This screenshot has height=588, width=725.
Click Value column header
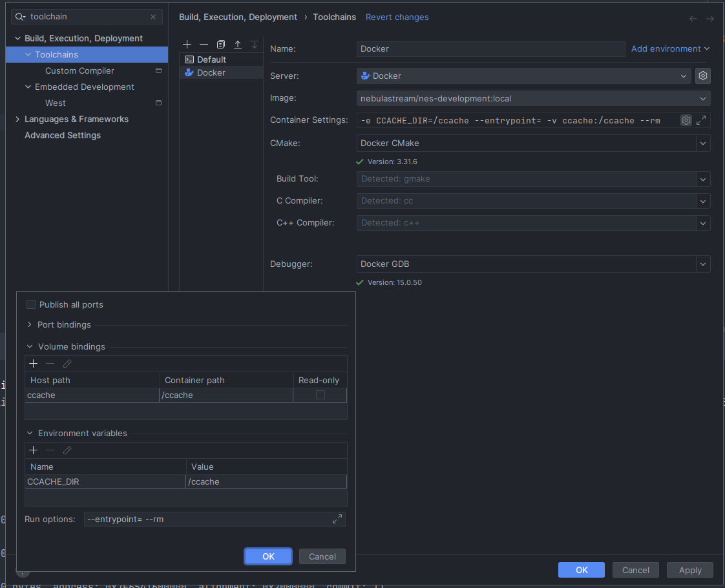click(x=266, y=467)
